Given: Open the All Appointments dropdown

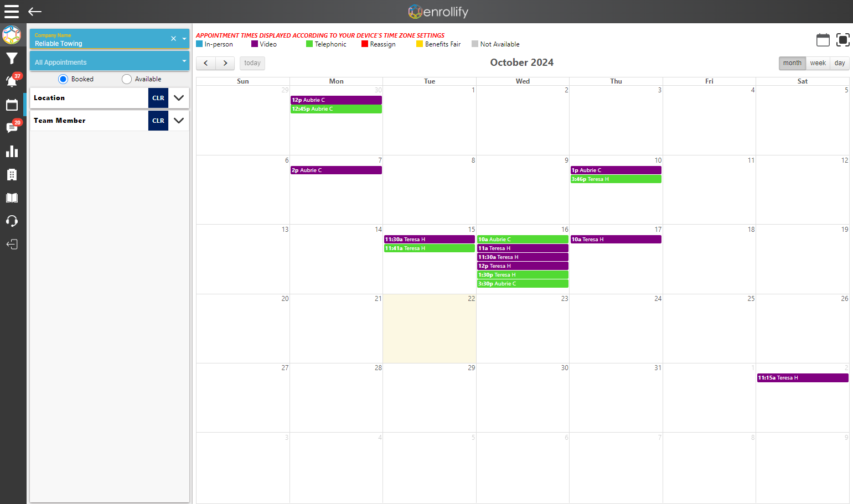Looking at the screenshot, I should click(x=110, y=61).
